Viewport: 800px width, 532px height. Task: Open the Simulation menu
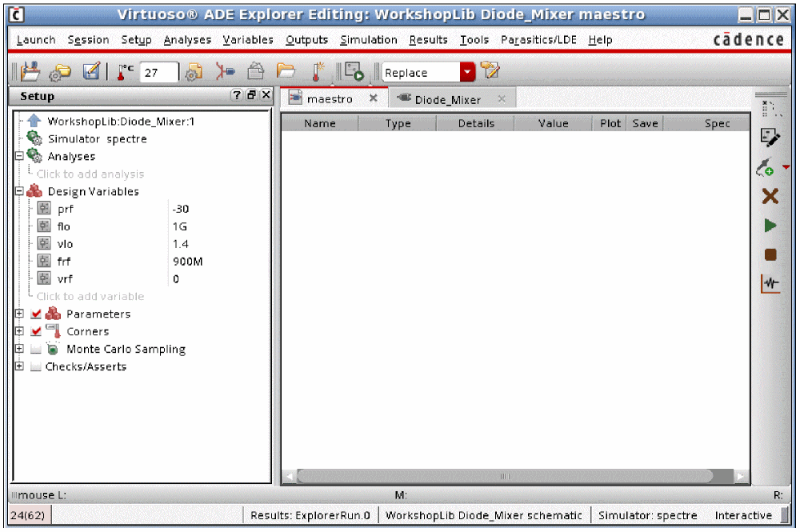(x=368, y=40)
